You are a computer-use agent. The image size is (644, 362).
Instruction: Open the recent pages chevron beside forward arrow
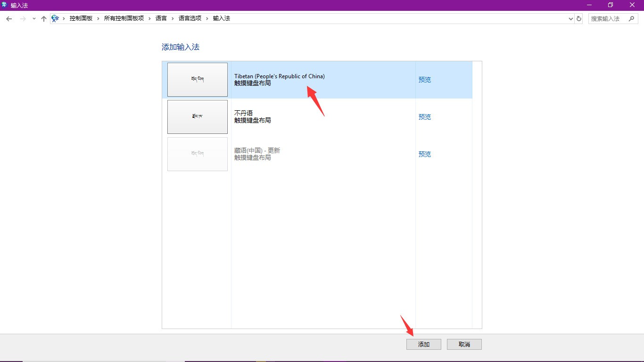33,18
